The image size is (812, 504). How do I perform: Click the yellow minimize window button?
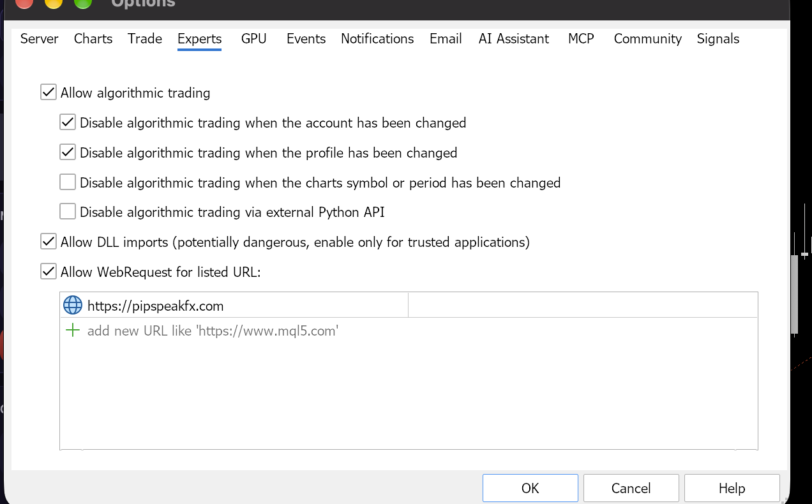54,2
